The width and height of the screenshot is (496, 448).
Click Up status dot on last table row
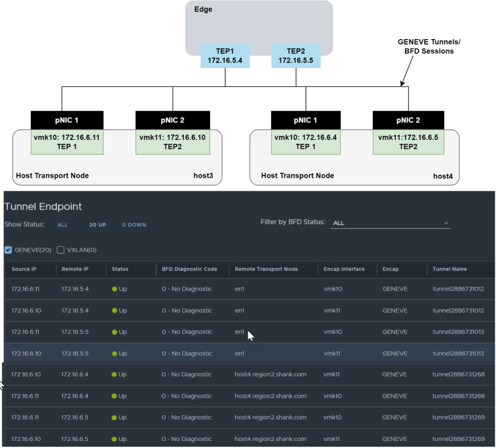tap(115, 439)
